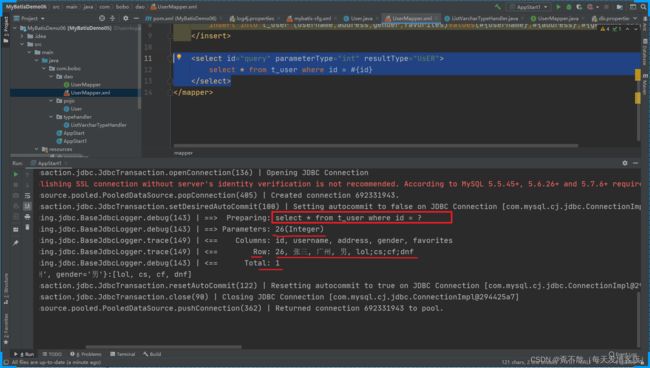Switch to UserMapper.java editor tab
Viewport: 650px width, 368px height.
[555, 18]
